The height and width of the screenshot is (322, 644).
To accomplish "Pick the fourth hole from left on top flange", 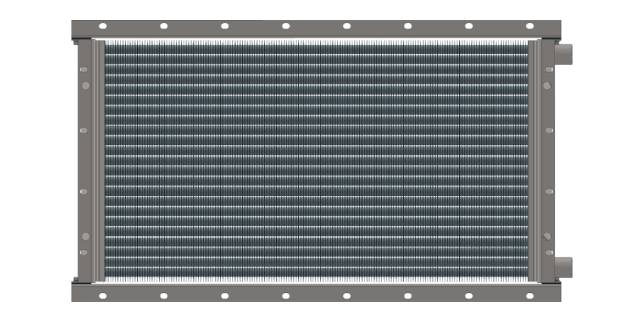I will [285, 26].
